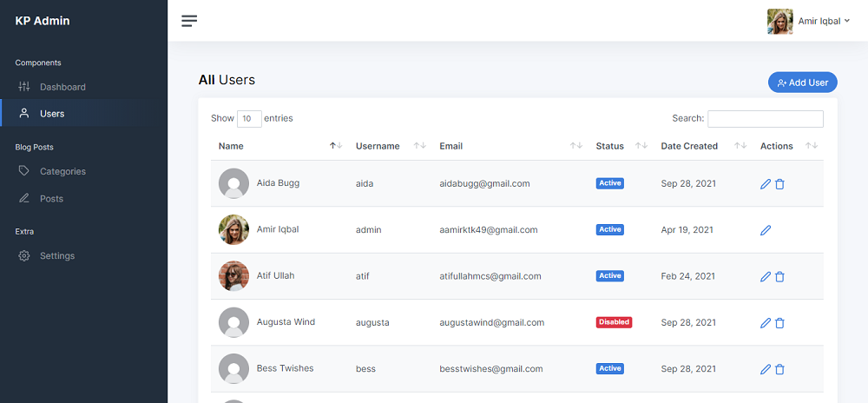
Task: Delete user Atif Ullah with trash icon
Action: tap(779, 276)
